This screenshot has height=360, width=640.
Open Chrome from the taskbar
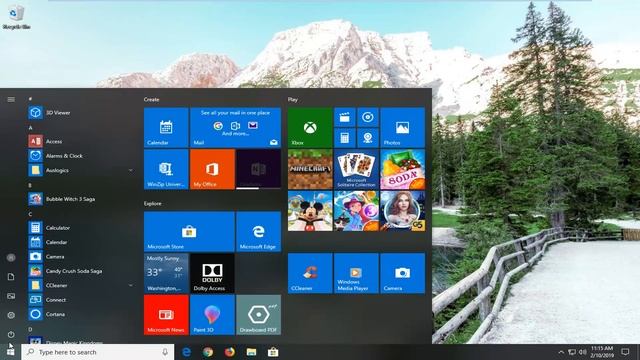pyautogui.click(x=208, y=352)
